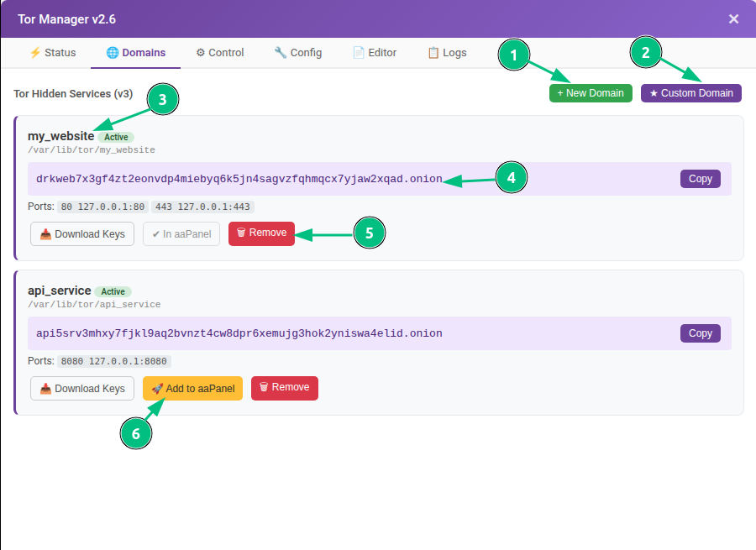
Task: Click the download tray icon for api_service
Action: (x=45, y=389)
